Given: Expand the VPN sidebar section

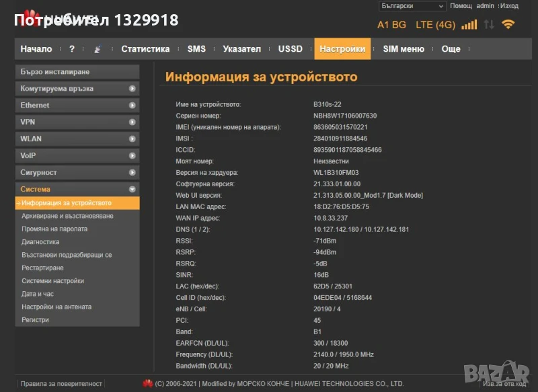Looking at the screenshot, I should tap(77, 122).
